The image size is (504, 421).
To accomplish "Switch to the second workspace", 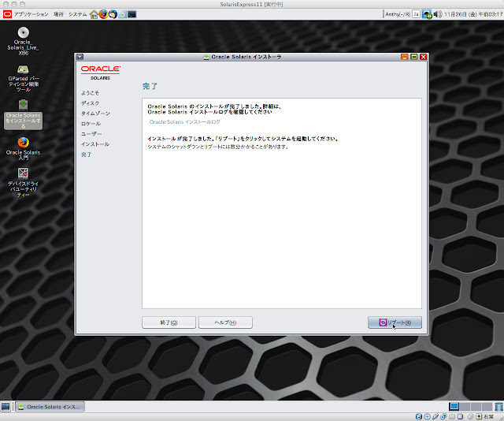I will coord(465,407).
